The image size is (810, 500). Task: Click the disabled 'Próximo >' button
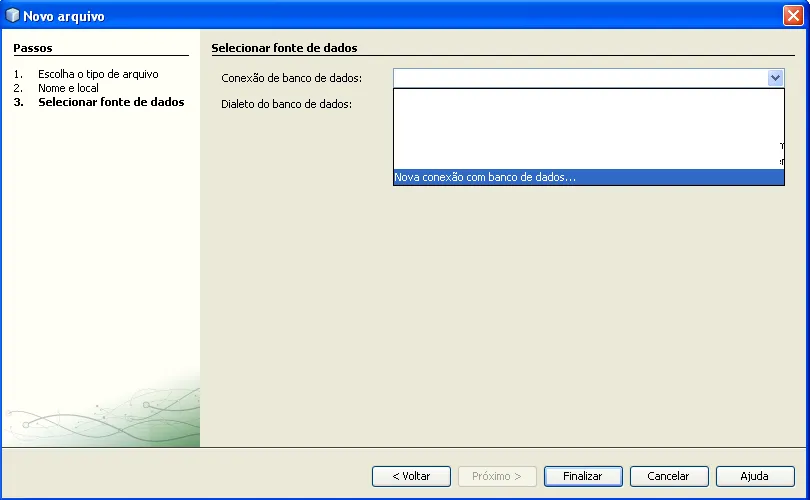click(497, 476)
